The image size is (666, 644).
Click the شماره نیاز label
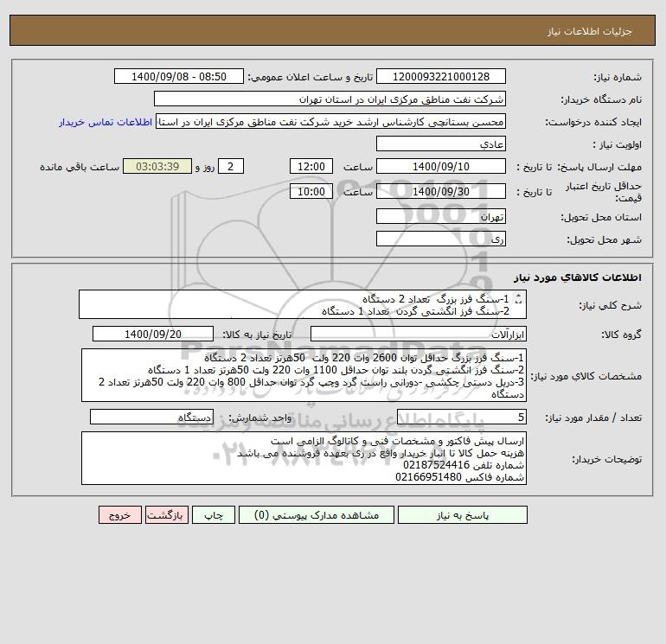tap(618, 77)
